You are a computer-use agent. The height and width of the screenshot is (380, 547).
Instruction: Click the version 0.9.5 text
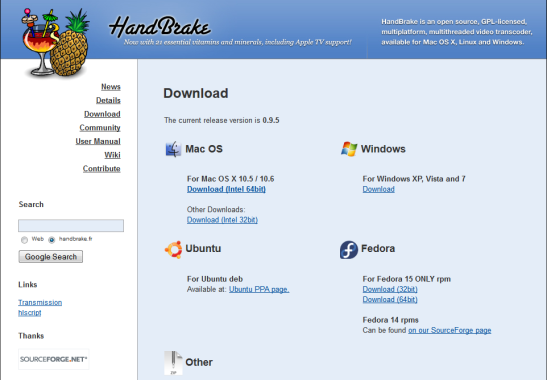(x=271, y=120)
